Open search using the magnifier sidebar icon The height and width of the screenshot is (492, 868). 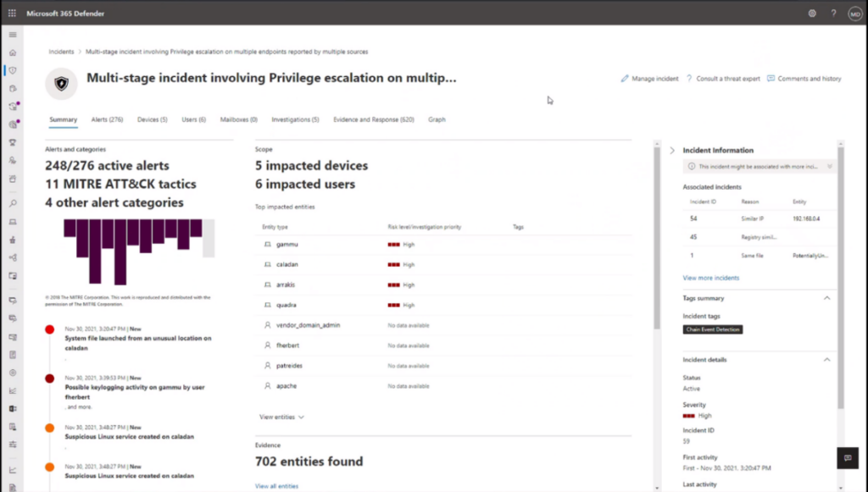pyautogui.click(x=12, y=203)
